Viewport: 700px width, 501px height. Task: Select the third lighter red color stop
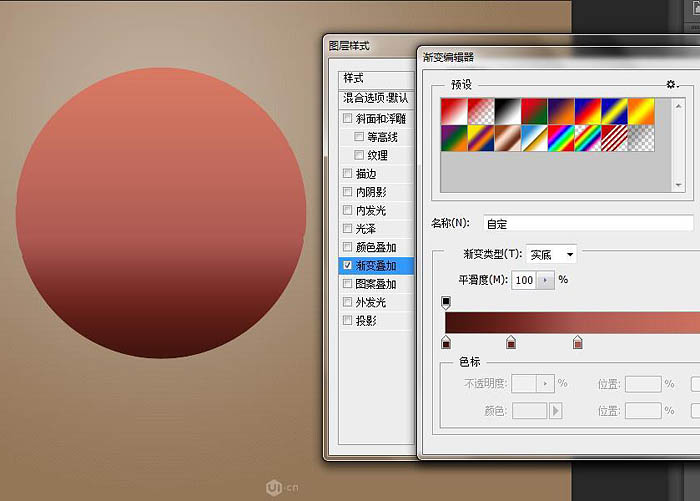(x=577, y=343)
